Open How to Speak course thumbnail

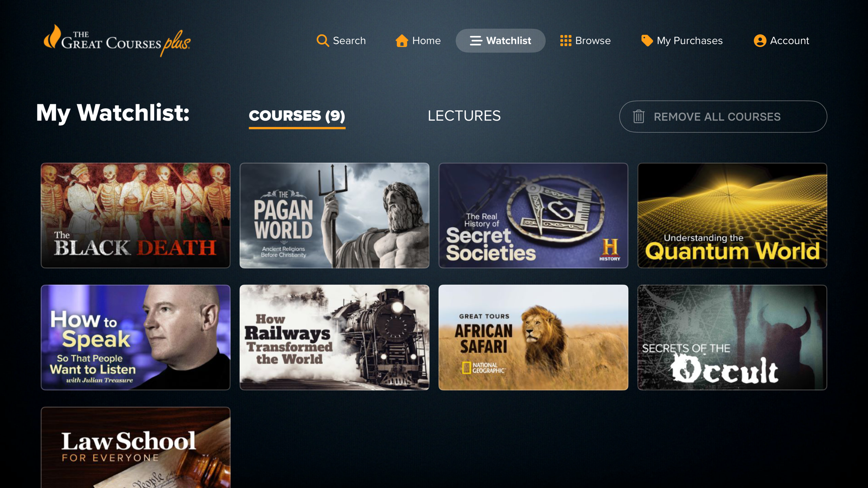coord(136,338)
